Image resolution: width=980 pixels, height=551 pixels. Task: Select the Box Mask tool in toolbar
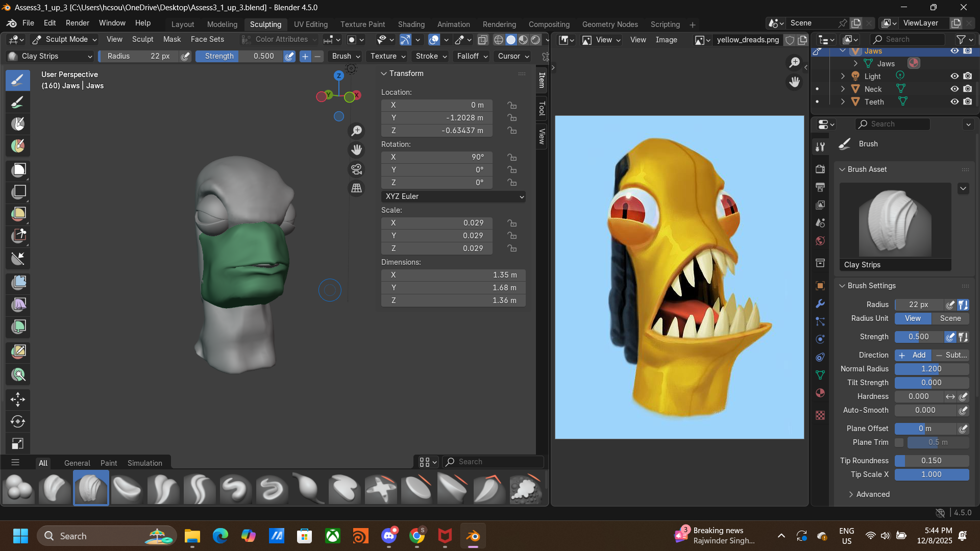tap(18, 170)
